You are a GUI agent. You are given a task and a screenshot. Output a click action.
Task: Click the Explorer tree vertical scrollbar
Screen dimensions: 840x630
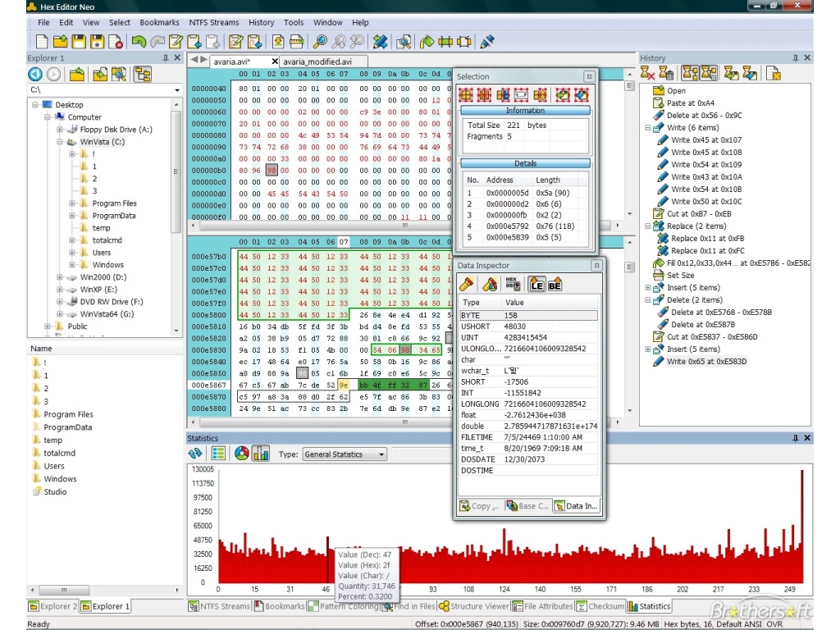(176, 171)
